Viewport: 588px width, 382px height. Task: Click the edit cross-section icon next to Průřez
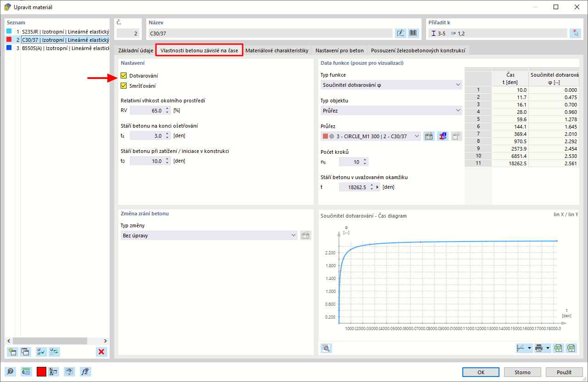pyautogui.click(x=429, y=136)
